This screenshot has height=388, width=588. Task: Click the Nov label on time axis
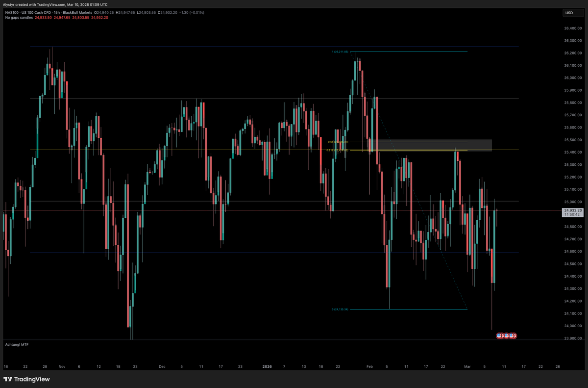coord(61,366)
